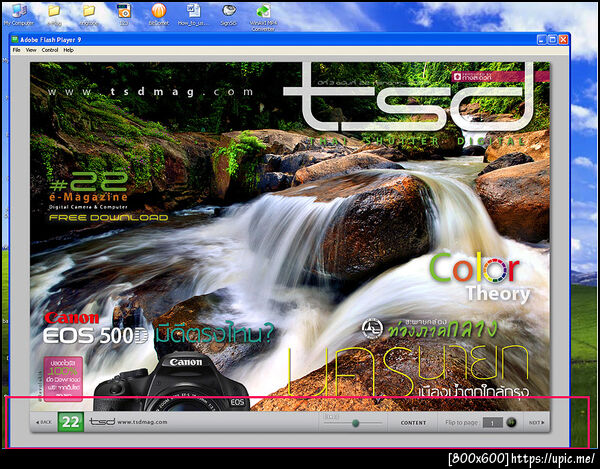Open the How_to_us... Word document icon
This screenshot has height=469, width=600.
pyautogui.click(x=193, y=15)
